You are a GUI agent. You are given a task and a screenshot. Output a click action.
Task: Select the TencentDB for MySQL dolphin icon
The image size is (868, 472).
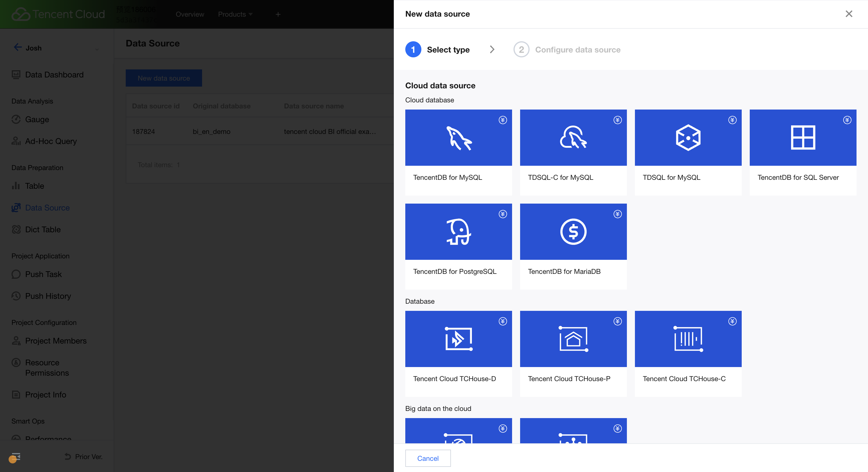458,138
